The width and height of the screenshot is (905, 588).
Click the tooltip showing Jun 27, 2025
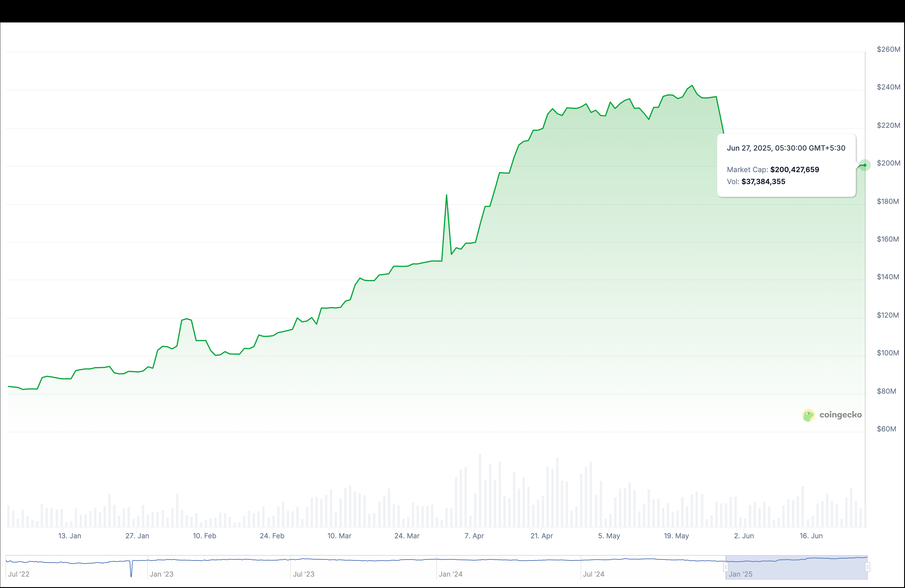[786, 148]
